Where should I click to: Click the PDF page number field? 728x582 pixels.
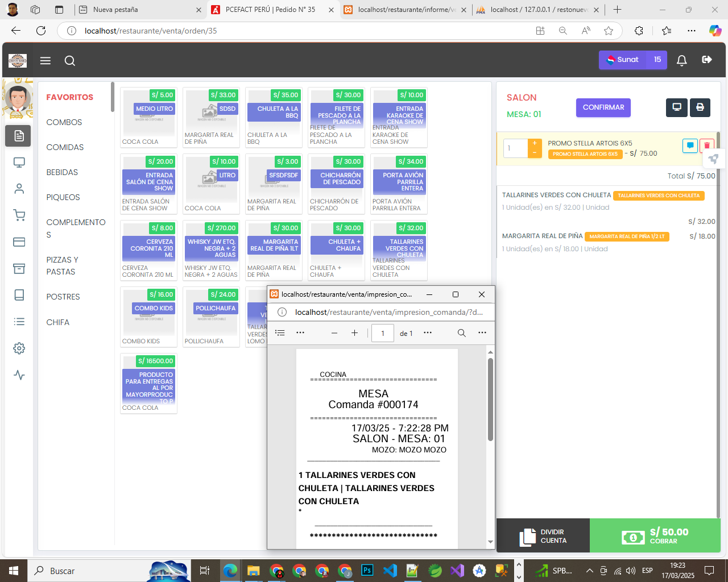tap(382, 333)
